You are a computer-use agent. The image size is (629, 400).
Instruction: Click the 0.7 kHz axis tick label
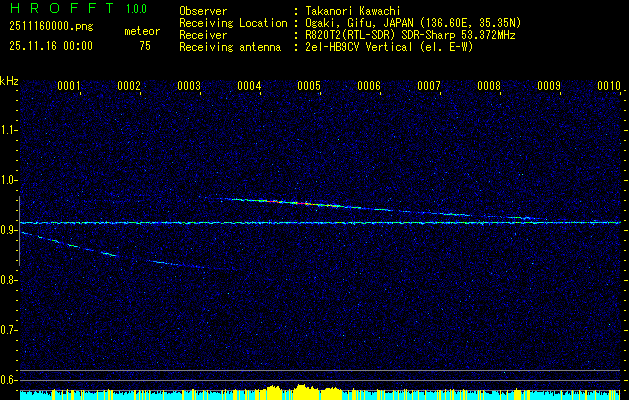[8, 330]
